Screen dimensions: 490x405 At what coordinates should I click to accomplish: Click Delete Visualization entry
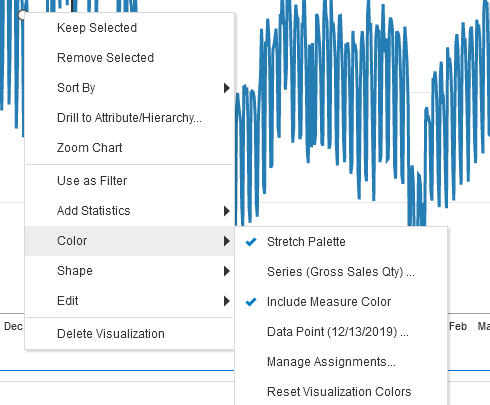click(x=130, y=334)
